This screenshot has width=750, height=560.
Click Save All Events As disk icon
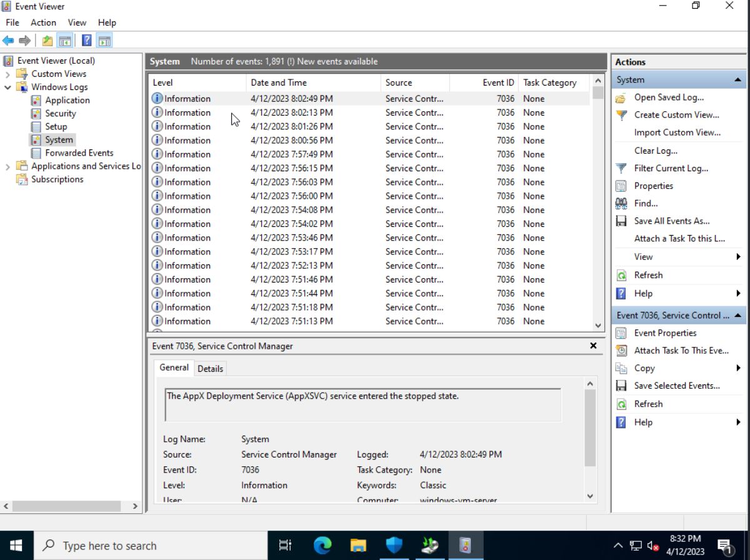pyautogui.click(x=621, y=221)
